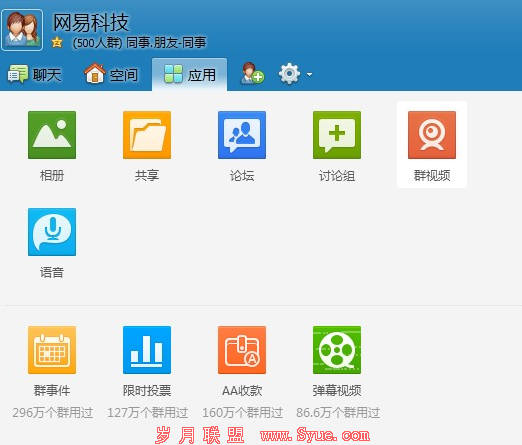Open the 语音 voice app
This screenshot has height=445, width=522.
click(x=52, y=232)
